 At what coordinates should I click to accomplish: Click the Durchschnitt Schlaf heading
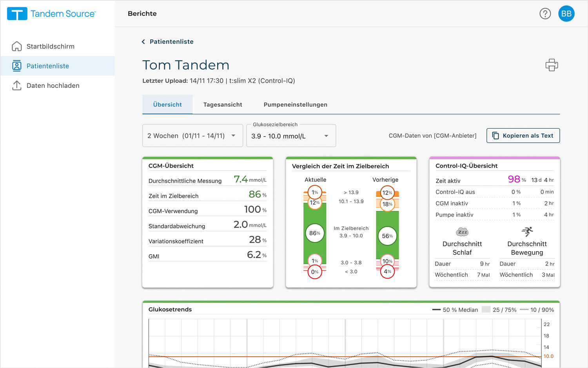(x=462, y=248)
